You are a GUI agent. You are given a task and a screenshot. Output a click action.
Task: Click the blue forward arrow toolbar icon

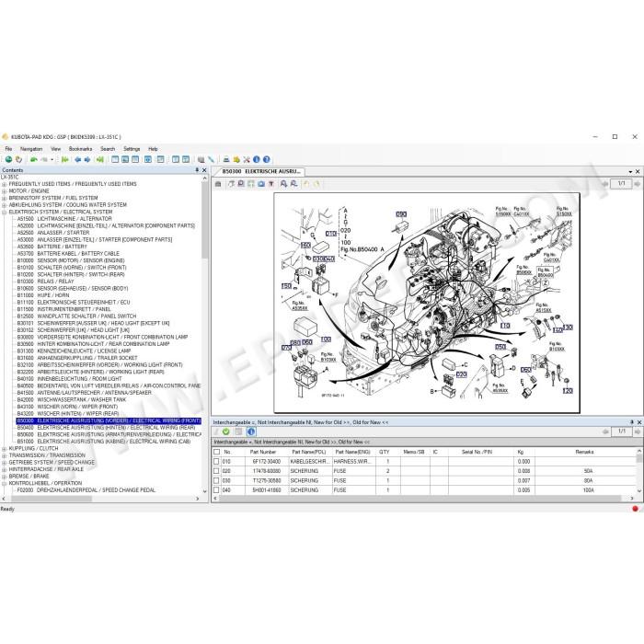click(x=87, y=159)
